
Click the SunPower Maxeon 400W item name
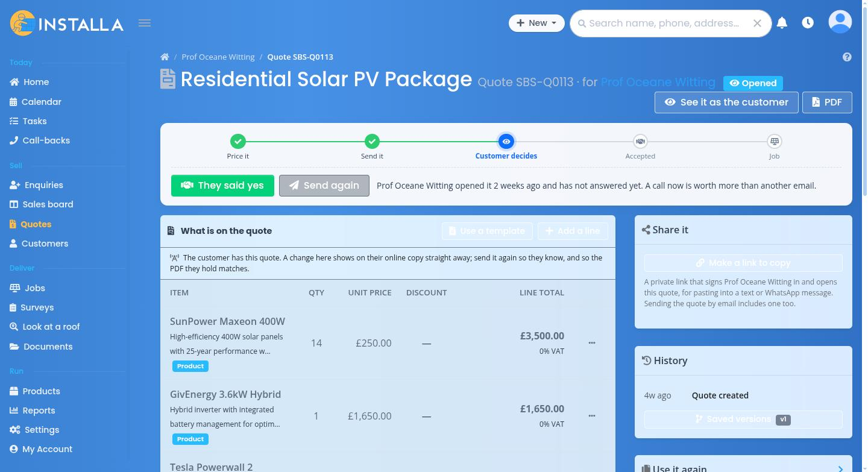tap(227, 321)
